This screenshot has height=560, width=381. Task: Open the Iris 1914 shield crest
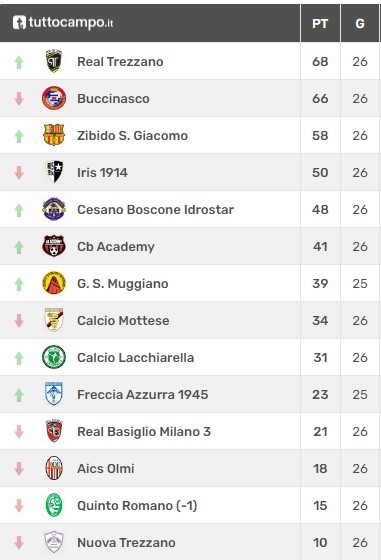click(54, 172)
